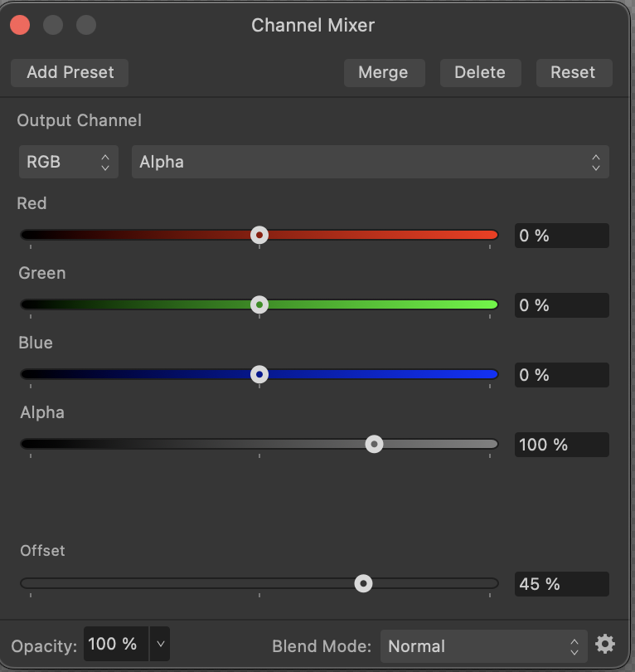Click the settings gear icon
The height and width of the screenshot is (672, 635).
click(x=605, y=644)
